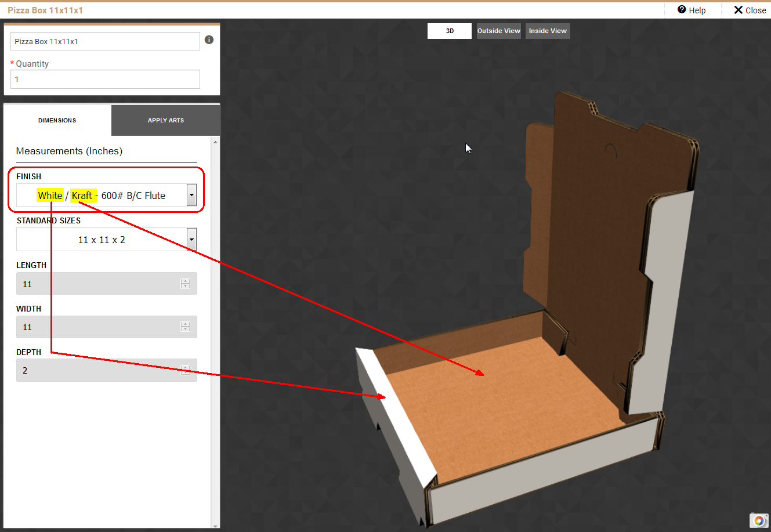Switch to the APPLY ARTS tab
771x532 pixels.
[165, 120]
